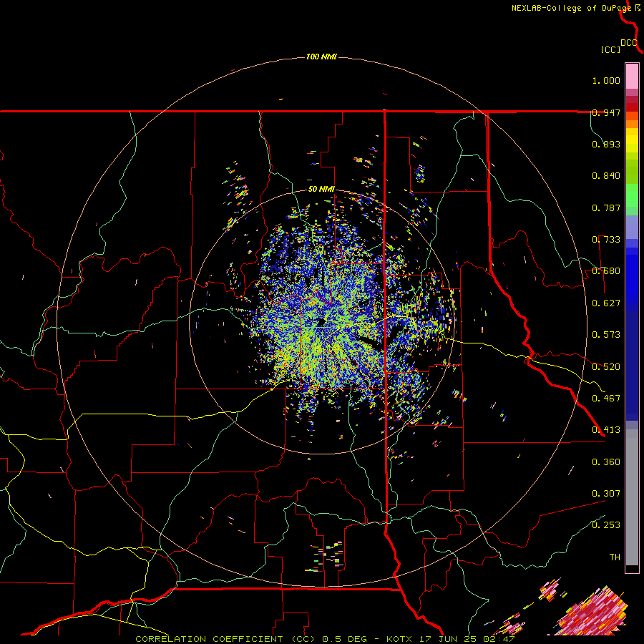Click the NEXLAB-College of DuPage header text
This screenshot has height=644, width=644.
[571, 8]
